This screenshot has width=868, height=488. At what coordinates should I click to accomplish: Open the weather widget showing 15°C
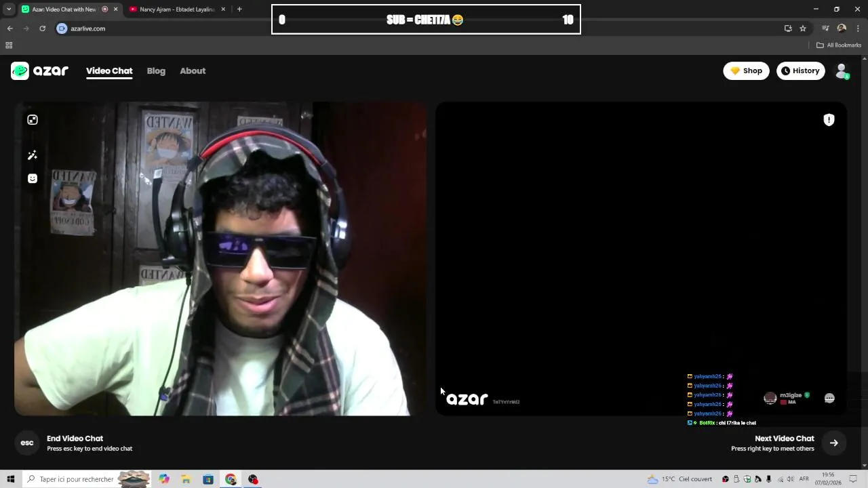679,479
